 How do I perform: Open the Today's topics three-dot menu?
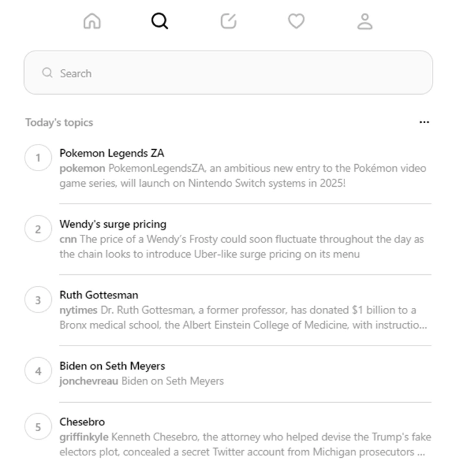click(x=424, y=122)
